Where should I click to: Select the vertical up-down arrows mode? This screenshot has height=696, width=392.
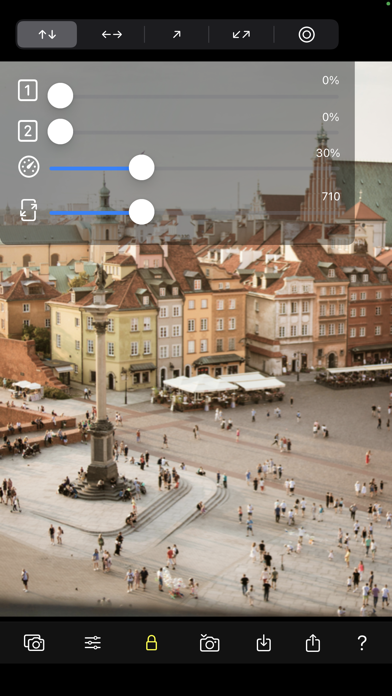coord(47,35)
